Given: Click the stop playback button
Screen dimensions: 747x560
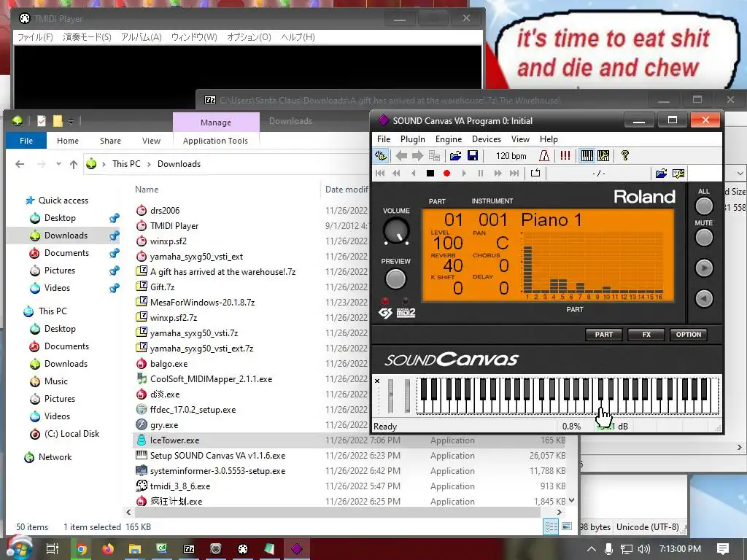Looking at the screenshot, I should 430,174.
